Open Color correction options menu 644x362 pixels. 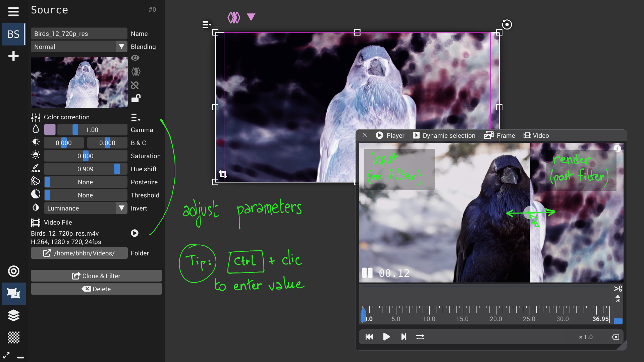(x=135, y=118)
